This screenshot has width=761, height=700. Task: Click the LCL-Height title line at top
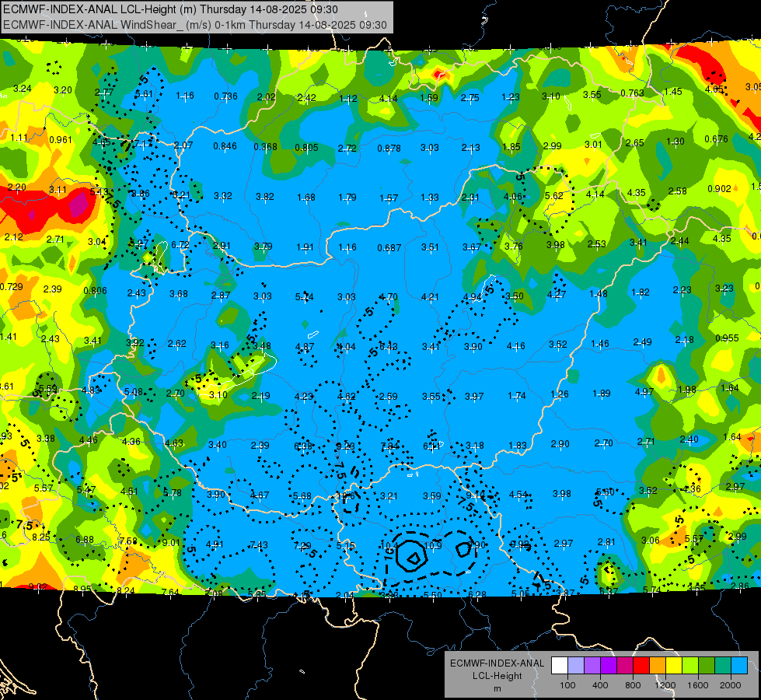click(170, 9)
